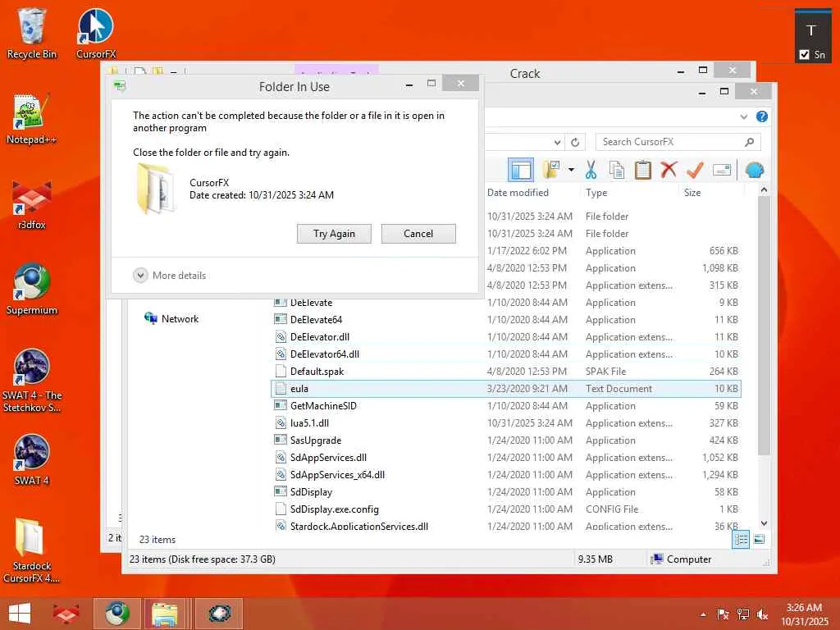Click the blue shell toolbar icon
The height and width of the screenshot is (630, 840).
tap(755, 171)
